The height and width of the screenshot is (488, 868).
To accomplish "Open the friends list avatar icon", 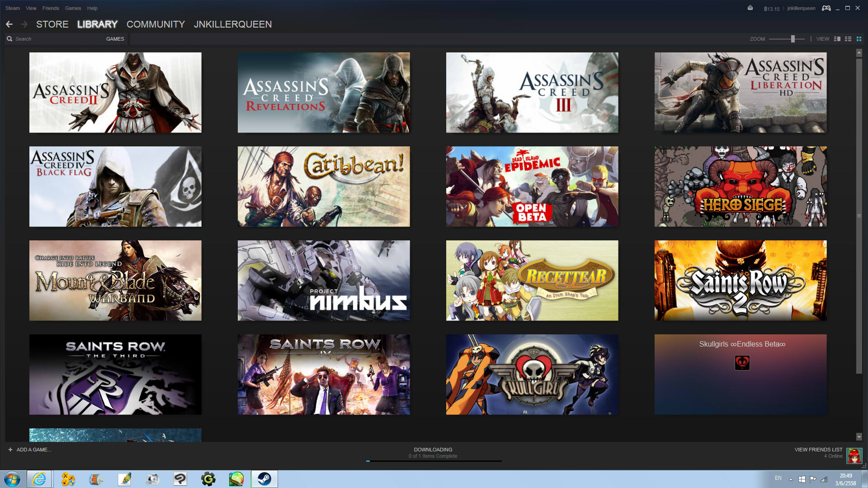I will (x=854, y=455).
